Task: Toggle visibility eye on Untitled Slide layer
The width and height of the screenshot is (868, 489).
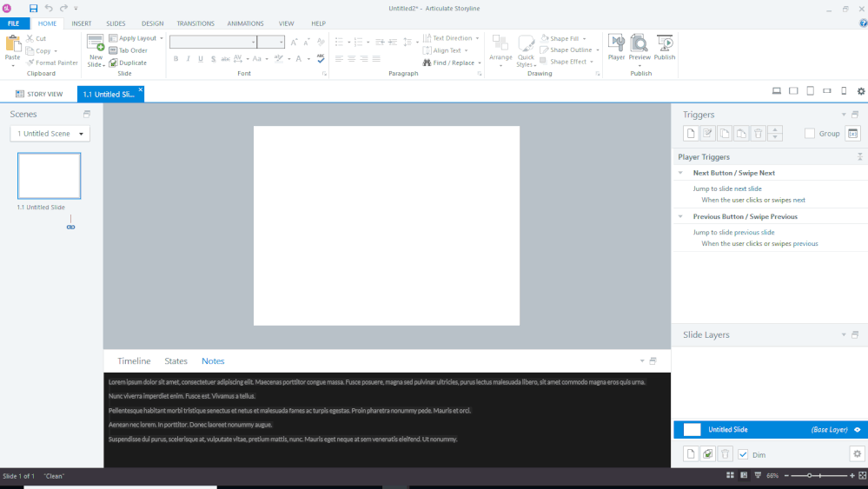Action: [857, 430]
